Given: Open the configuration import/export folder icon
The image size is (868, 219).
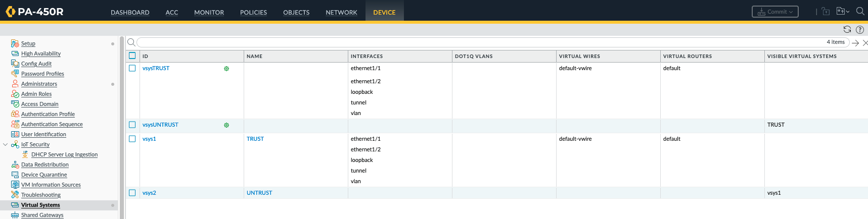Looking at the screenshot, I should click(841, 11).
